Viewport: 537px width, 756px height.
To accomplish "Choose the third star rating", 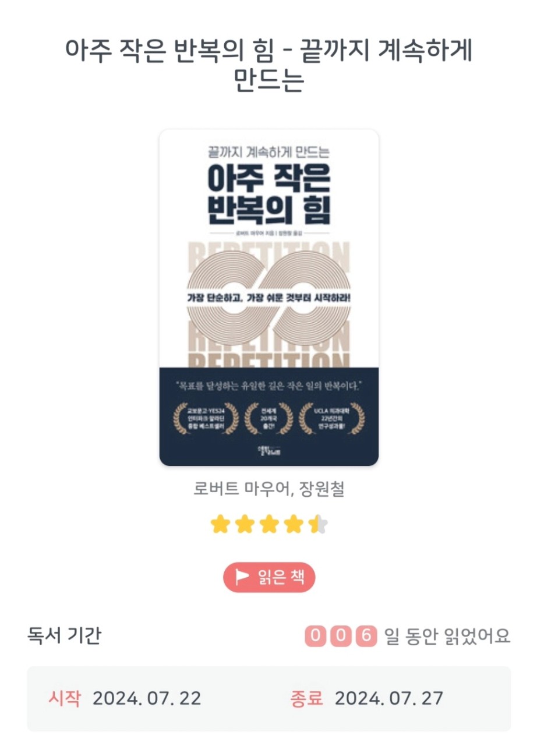I will pyautogui.click(x=268, y=525).
